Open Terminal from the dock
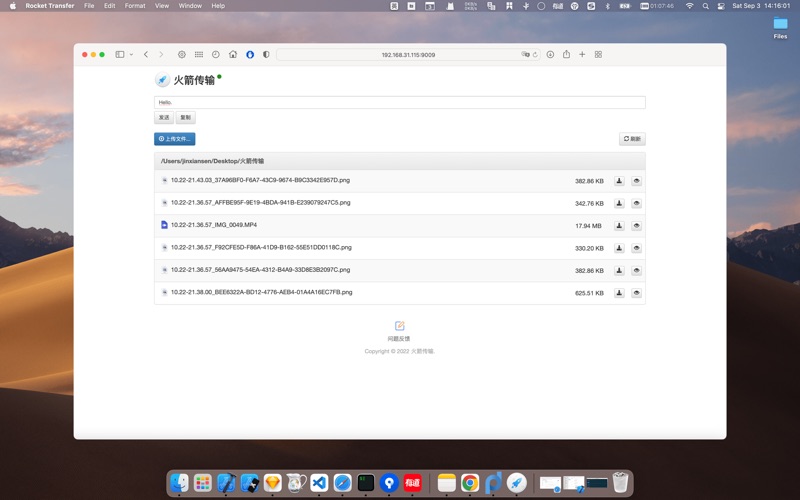800x500 pixels. (366, 482)
